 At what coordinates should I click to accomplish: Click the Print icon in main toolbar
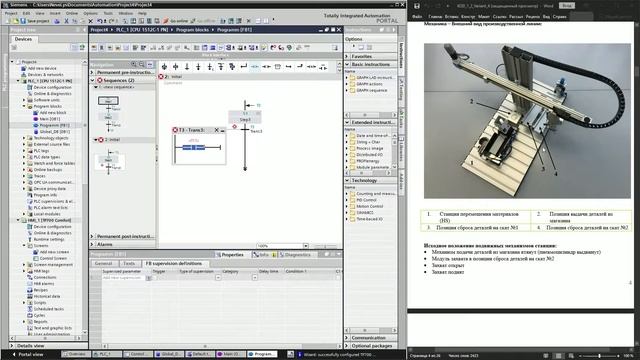click(x=57, y=21)
